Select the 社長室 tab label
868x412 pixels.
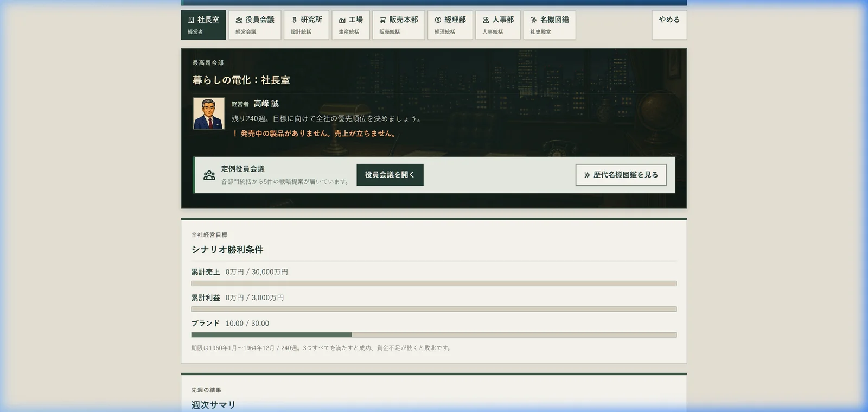tap(208, 20)
